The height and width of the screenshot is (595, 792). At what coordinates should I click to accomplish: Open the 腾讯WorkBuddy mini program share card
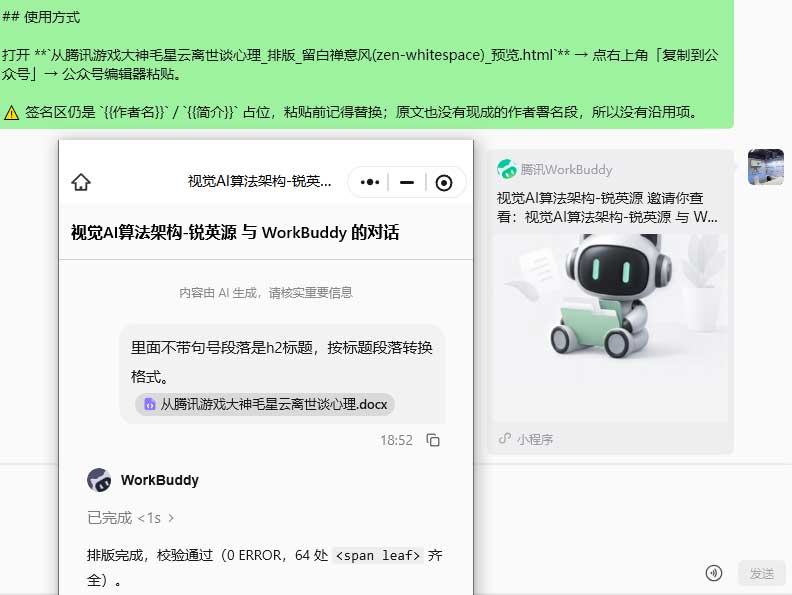[610, 302]
